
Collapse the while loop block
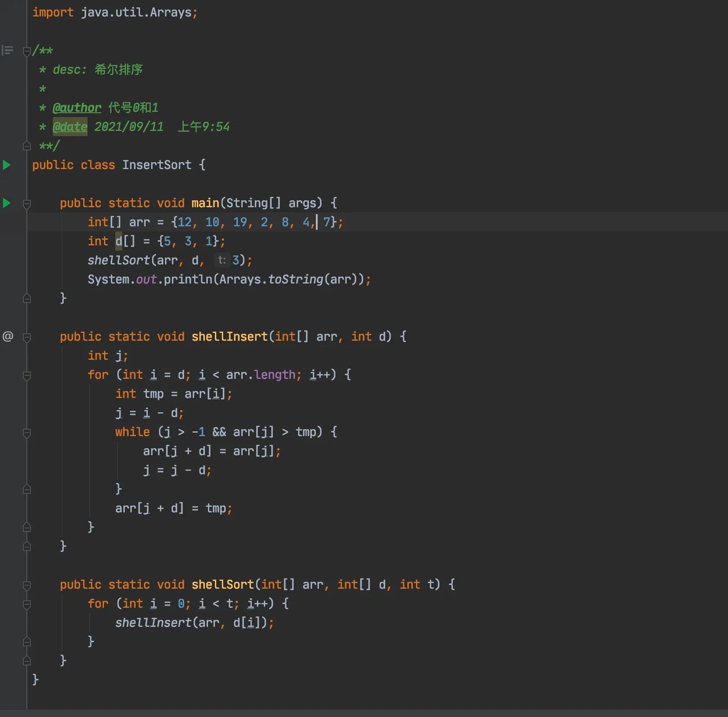click(26, 433)
